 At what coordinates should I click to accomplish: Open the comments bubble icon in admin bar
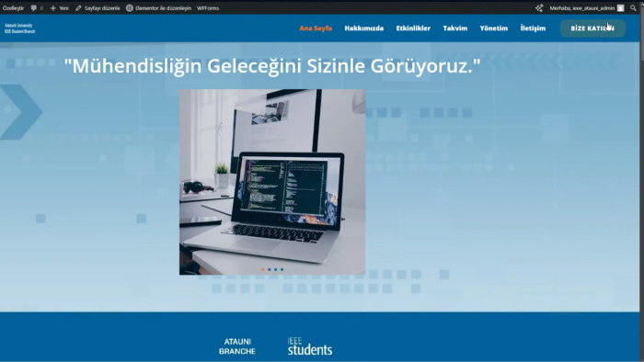pos(34,8)
